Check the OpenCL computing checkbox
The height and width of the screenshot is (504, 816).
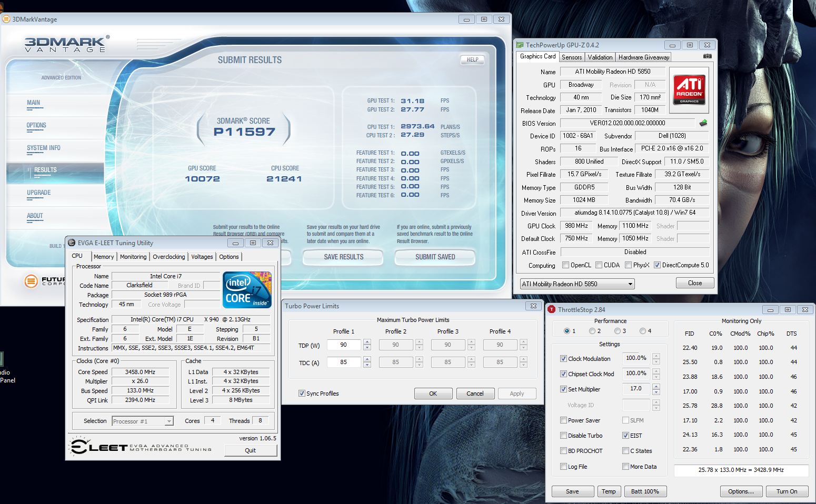click(565, 265)
